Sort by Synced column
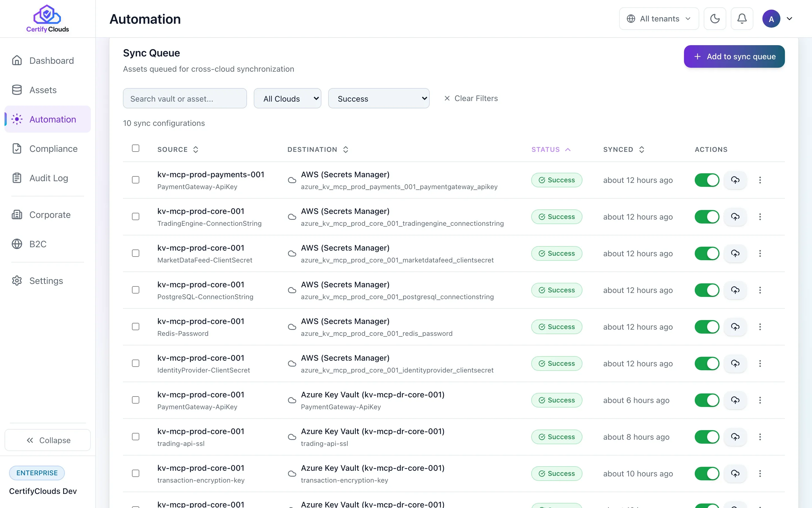 [x=624, y=150]
